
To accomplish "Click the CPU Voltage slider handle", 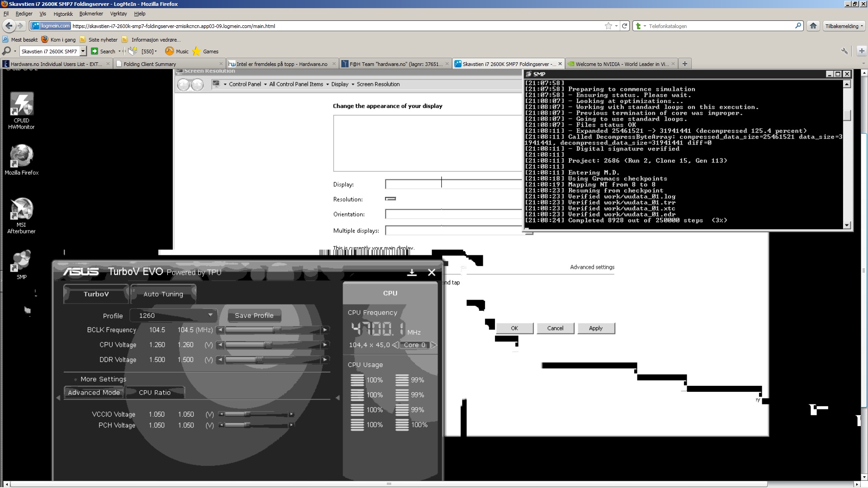I will [268, 345].
